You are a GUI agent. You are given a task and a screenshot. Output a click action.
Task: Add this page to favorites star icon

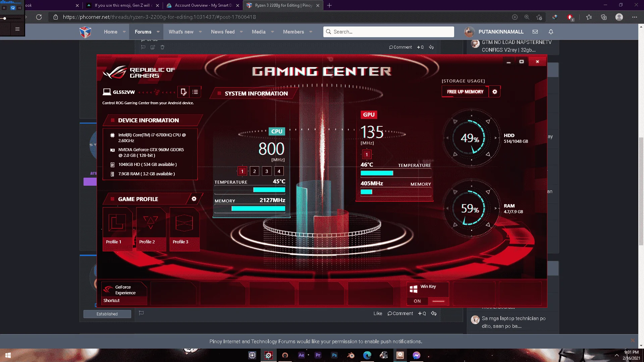point(539,17)
